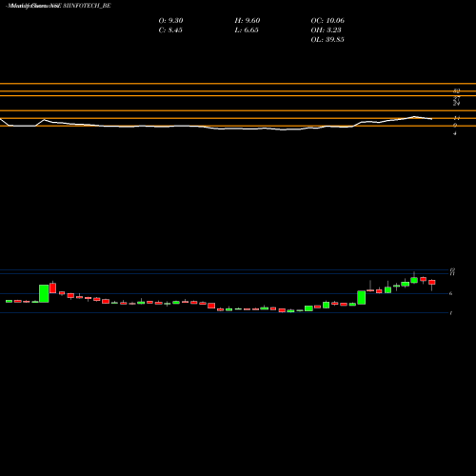
Task: Select the 'H: 9.60' high value
Action: point(248,21)
